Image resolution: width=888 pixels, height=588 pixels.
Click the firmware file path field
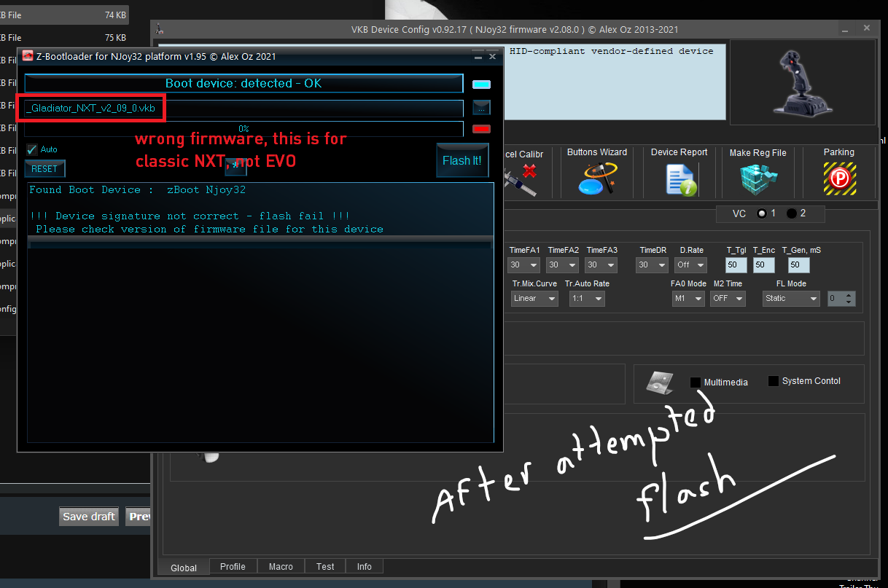[244, 108]
